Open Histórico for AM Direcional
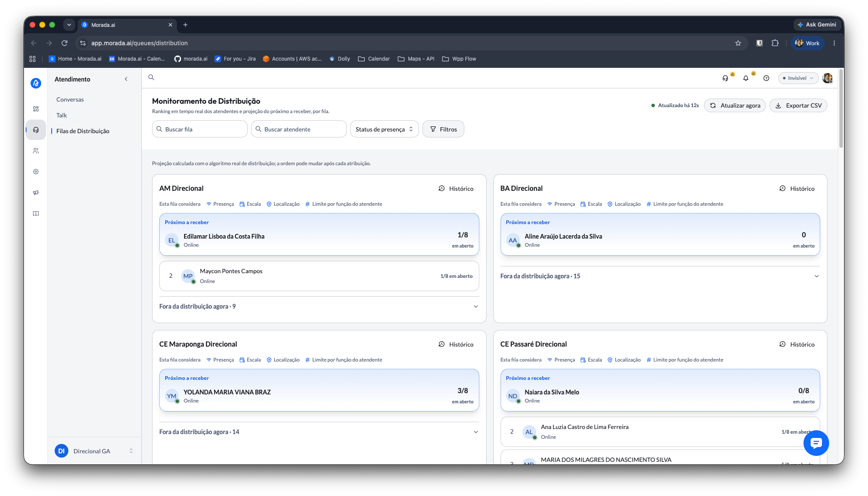 pyautogui.click(x=456, y=189)
